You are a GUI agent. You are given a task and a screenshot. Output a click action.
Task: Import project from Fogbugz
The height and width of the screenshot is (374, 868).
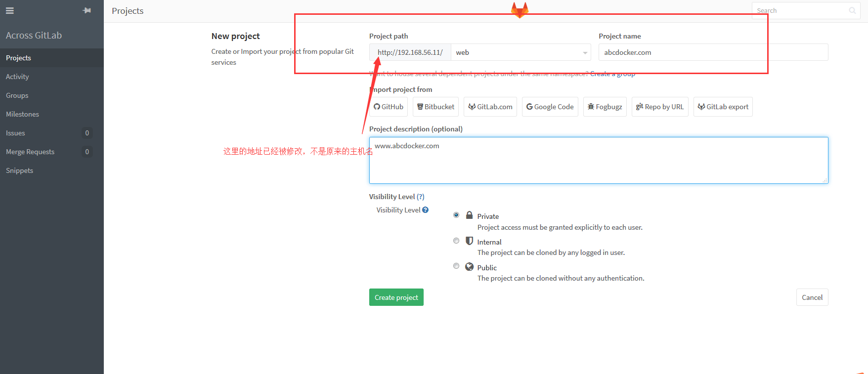[x=605, y=107]
